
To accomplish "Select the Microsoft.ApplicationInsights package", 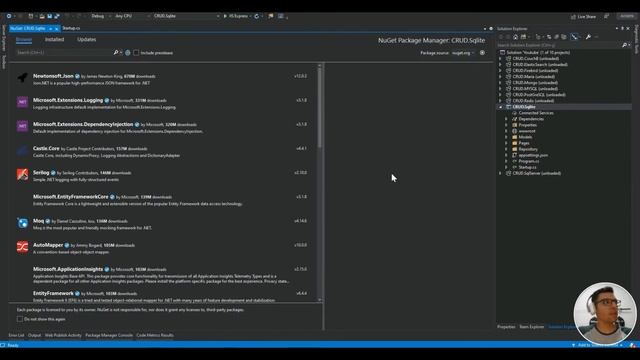I will click(162, 275).
